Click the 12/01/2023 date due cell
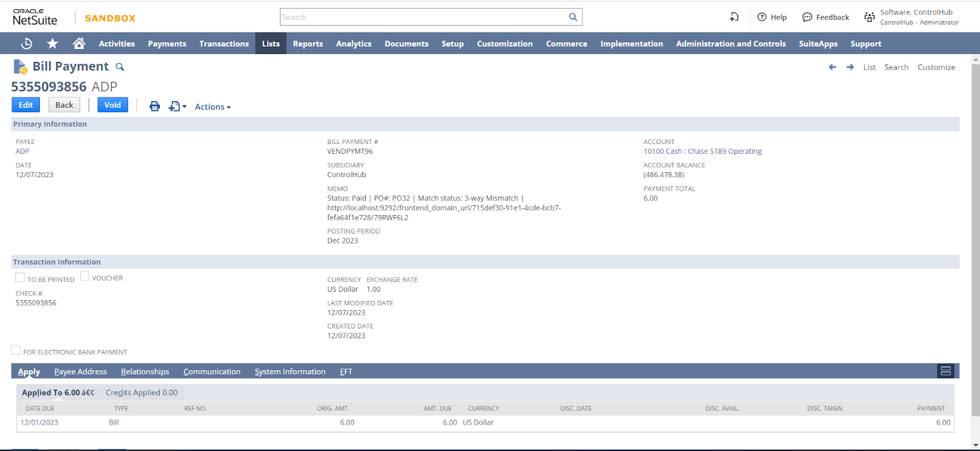980x451 pixels. 39,422
